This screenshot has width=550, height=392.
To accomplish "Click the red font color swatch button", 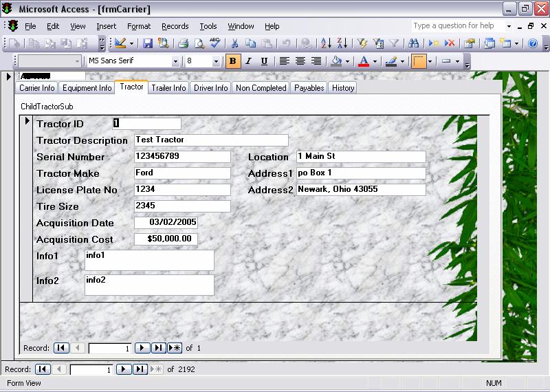I will pos(363,61).
